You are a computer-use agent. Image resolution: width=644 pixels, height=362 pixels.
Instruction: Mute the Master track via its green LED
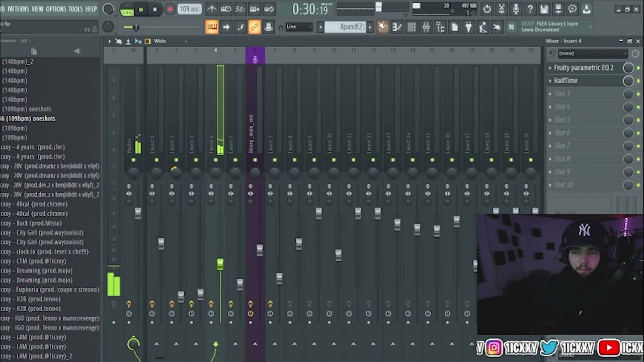[x=133, y=160]
